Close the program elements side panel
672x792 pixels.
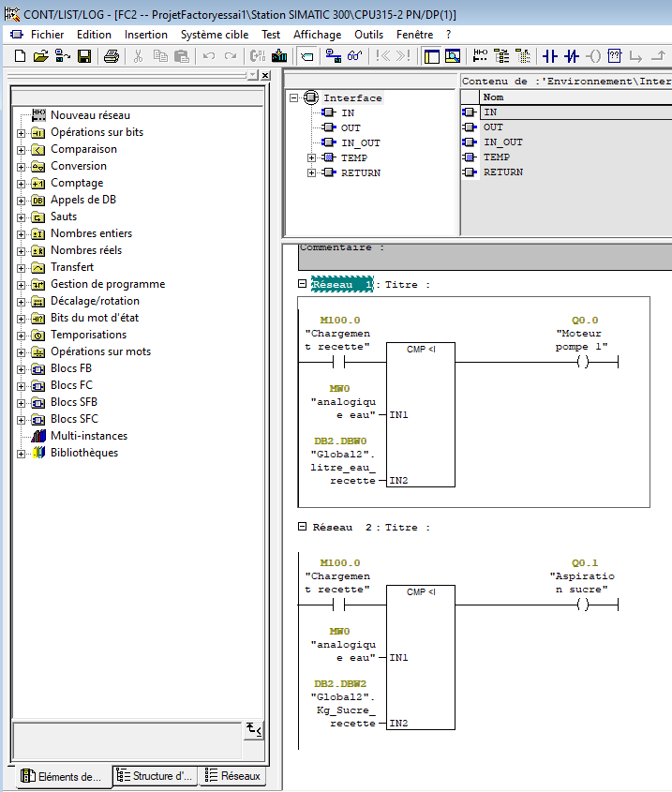point(265,75)
